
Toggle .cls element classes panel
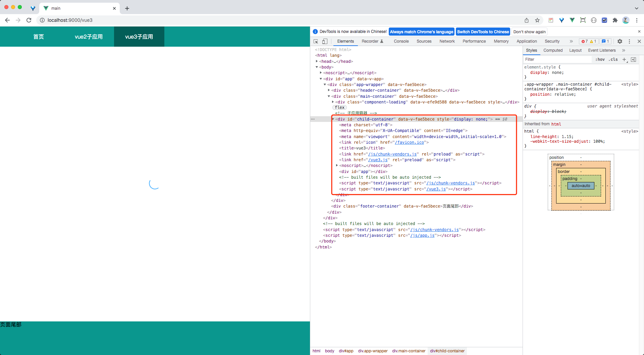613,59
